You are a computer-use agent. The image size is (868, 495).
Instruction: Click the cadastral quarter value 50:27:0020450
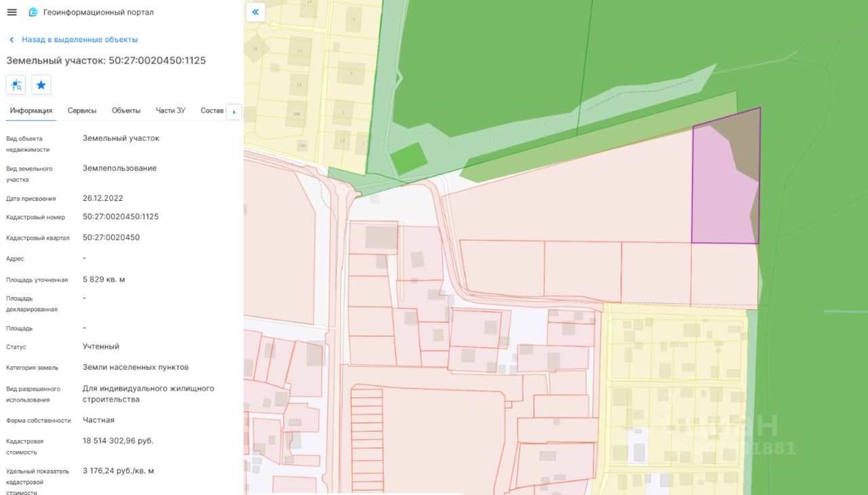[111, 237]
